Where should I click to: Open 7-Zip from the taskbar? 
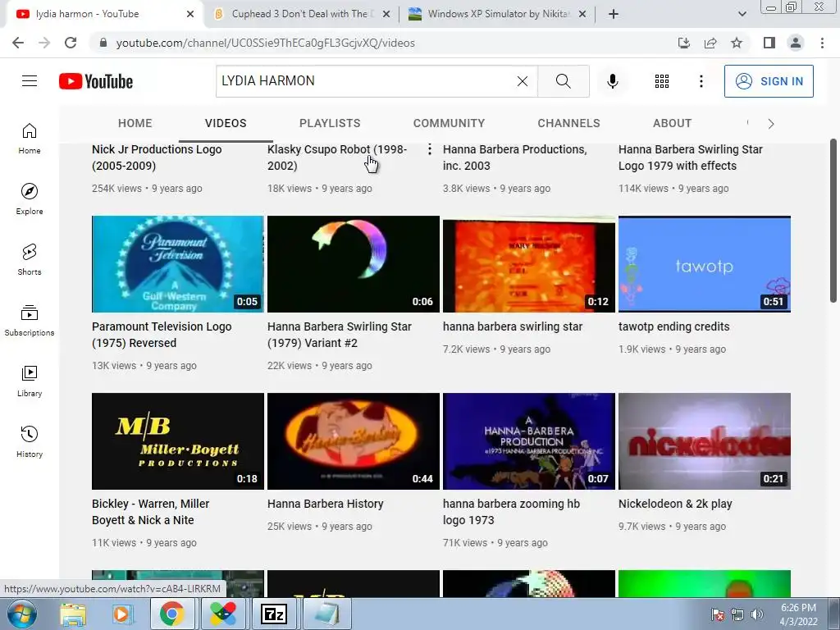click(x=274, y=614)
